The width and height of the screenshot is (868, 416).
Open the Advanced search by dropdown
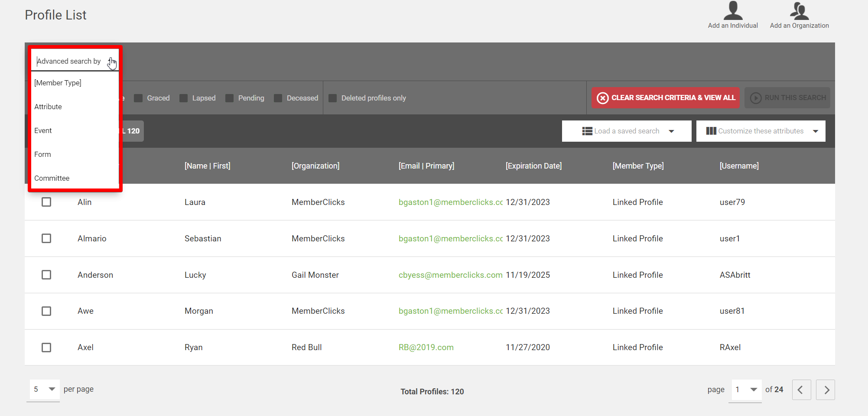75,61
